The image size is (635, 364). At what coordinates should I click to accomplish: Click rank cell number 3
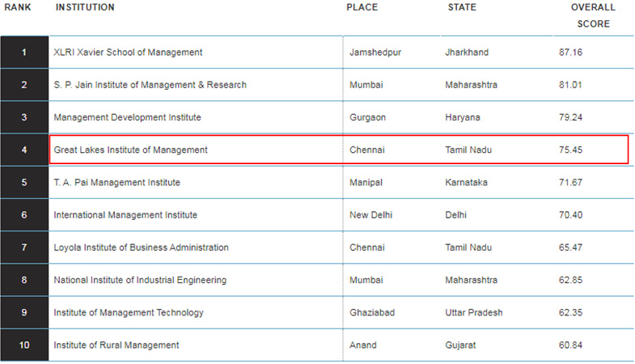pos(24,117)
